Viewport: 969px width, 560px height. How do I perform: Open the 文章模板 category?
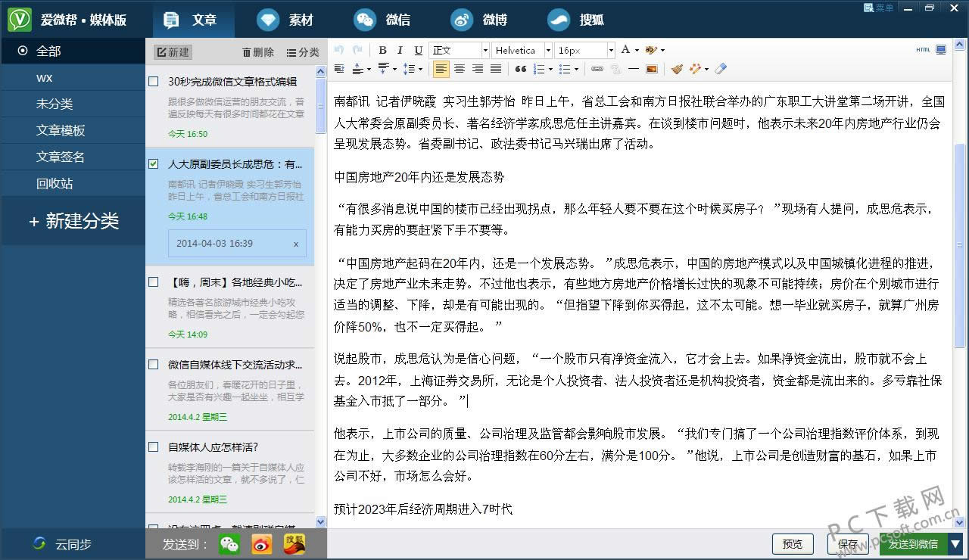pos(72,130)
